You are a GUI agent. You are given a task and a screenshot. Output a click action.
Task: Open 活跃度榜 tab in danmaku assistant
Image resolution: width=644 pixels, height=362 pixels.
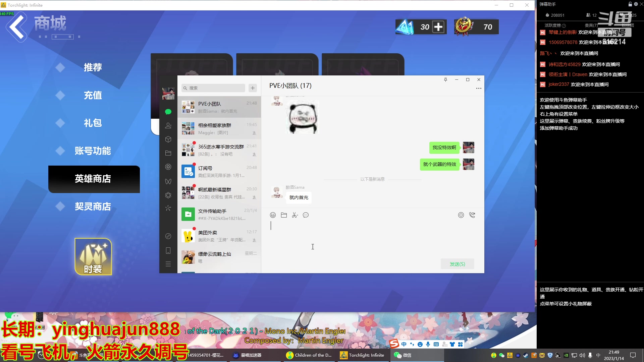555,25
